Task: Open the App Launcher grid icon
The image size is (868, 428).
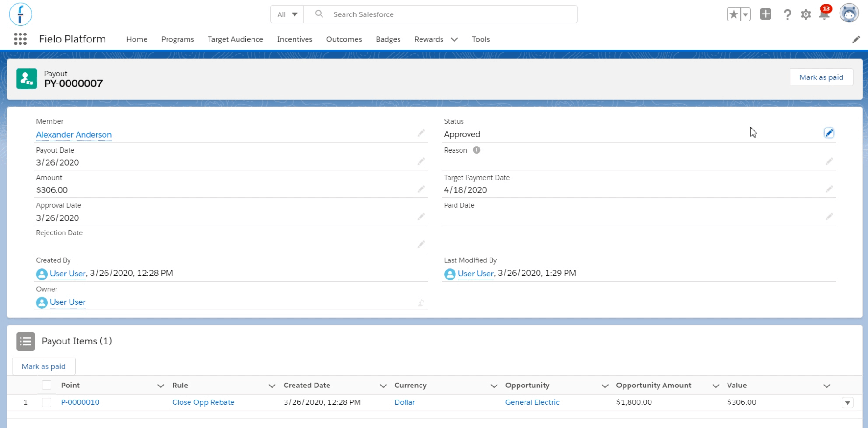Action: [x=20, y=39]
